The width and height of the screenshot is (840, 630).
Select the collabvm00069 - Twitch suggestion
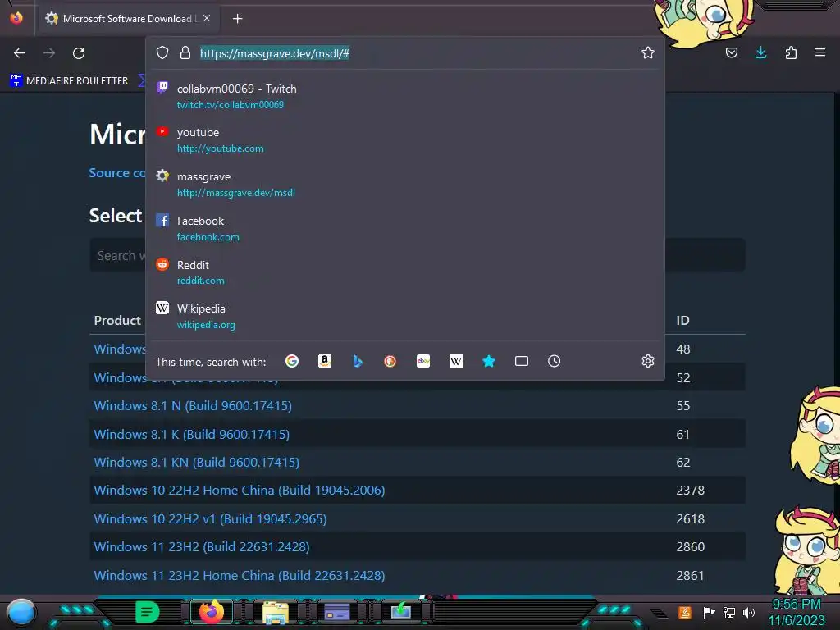click(x=405, y=96)
